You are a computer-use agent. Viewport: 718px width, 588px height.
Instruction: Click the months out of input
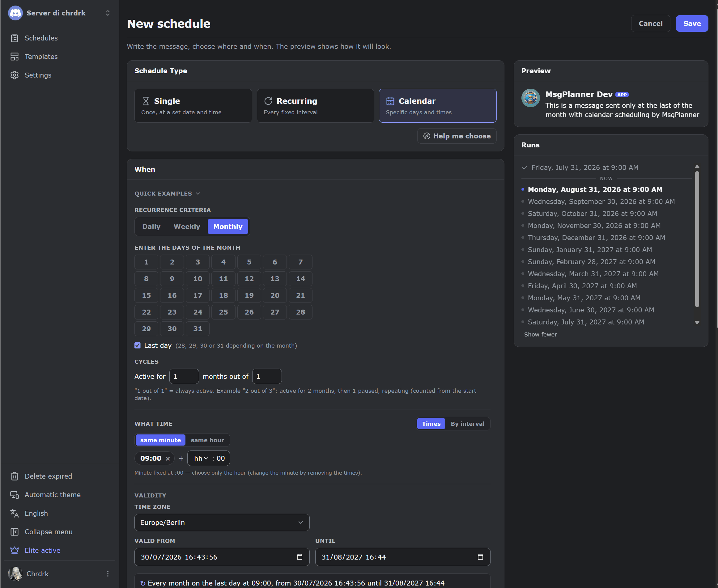pyautogui.click(x=267, y=376)
